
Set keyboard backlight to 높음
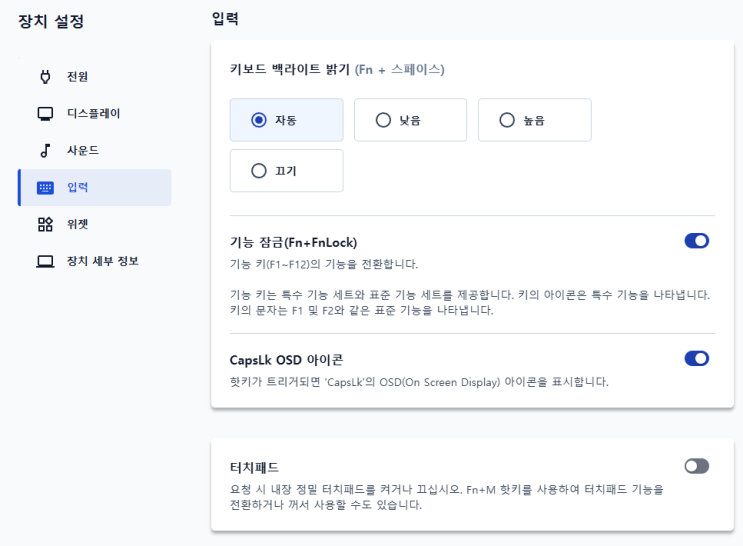[x=507, y=120]
